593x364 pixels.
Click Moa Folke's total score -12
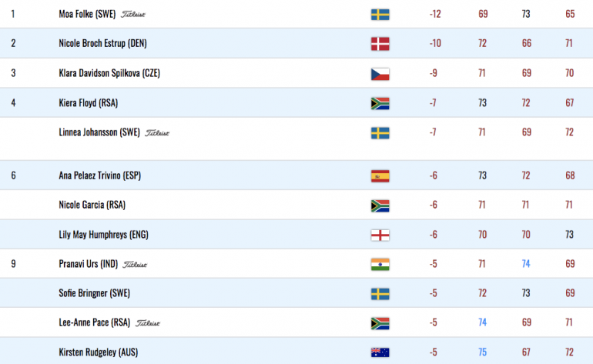[435, 14]
